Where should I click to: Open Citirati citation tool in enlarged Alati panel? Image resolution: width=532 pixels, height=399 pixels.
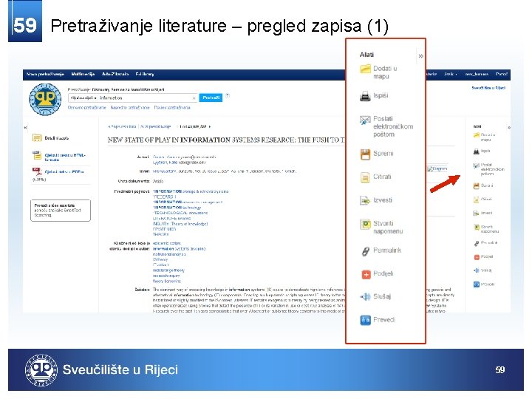click(x=365, y=177)
